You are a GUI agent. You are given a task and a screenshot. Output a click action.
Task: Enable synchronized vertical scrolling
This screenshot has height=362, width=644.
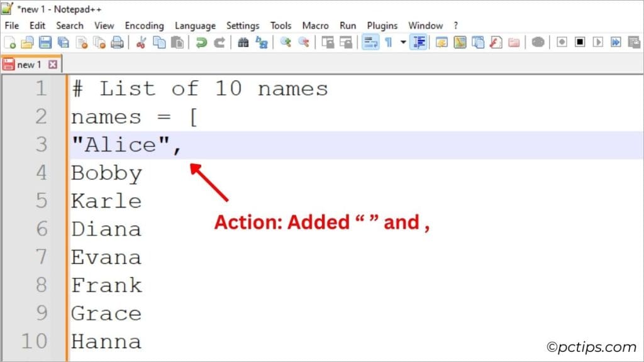click(329, 42)
